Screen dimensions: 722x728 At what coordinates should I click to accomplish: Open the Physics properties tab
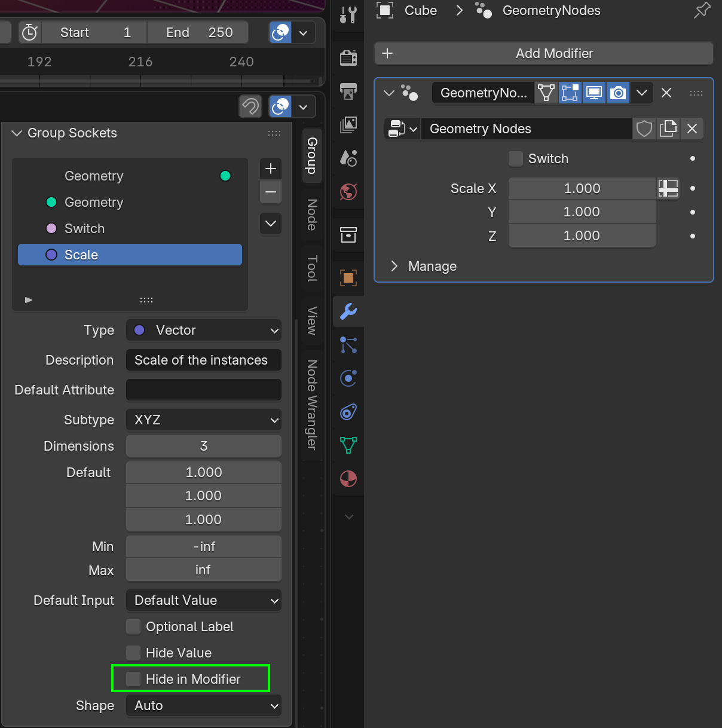tap(348, 378)
